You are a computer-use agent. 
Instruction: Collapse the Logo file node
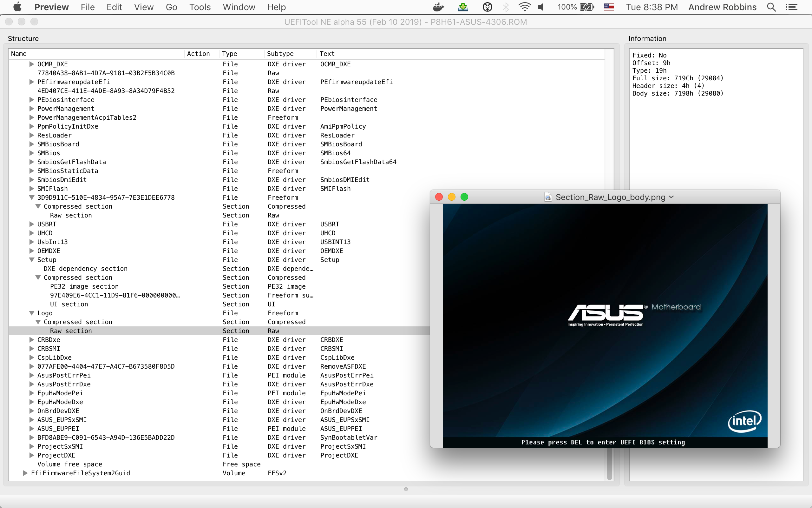(31, 313)
